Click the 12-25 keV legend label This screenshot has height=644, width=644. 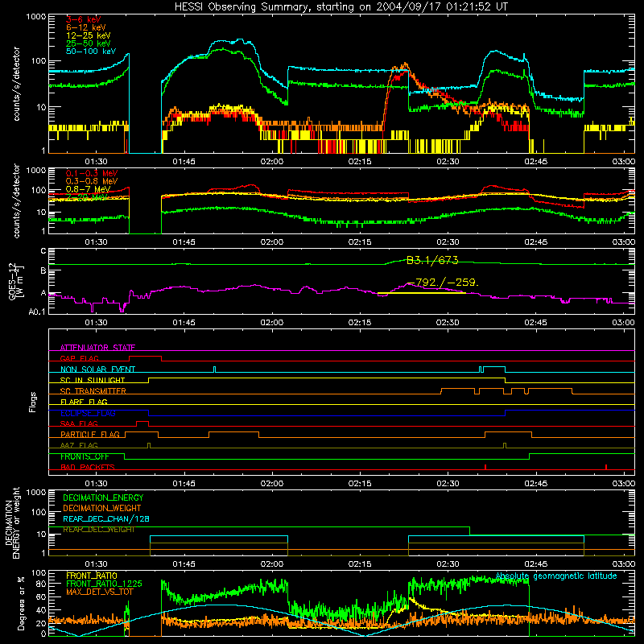(89, 35)
